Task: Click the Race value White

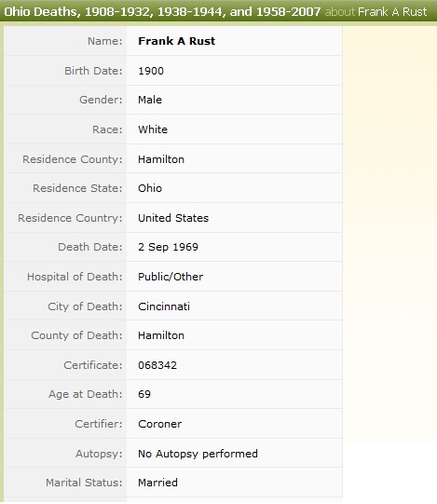Action: tap(153, 129)
